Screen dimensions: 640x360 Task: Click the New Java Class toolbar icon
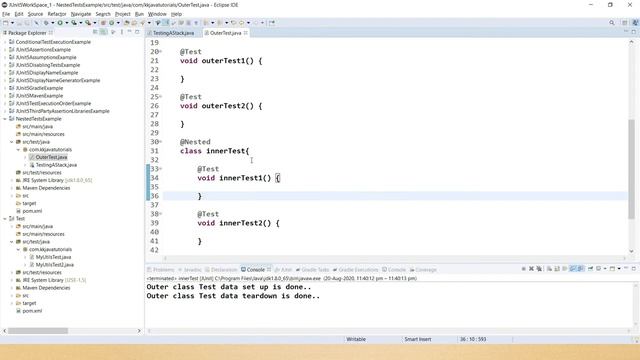pos(111,23)
